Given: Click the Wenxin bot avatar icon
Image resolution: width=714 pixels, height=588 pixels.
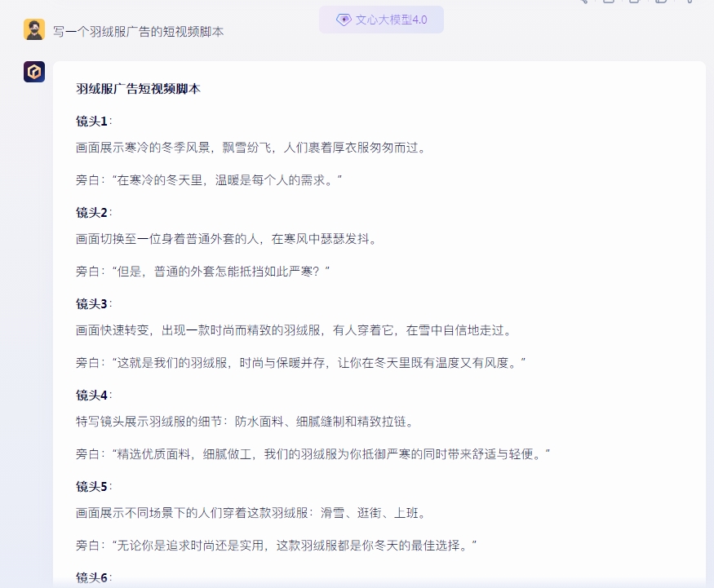Looking at the screenshot, I should (x=34, y=72).
